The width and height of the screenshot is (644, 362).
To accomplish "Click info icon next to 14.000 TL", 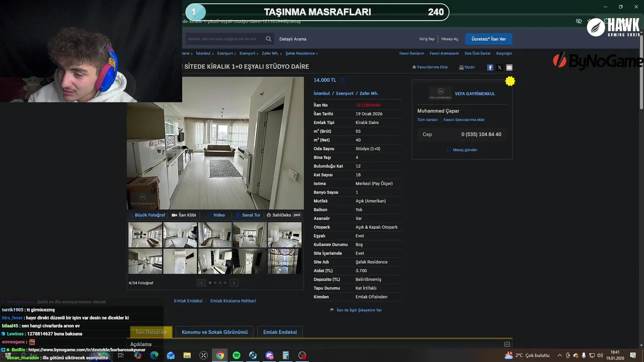I will 342,80.
